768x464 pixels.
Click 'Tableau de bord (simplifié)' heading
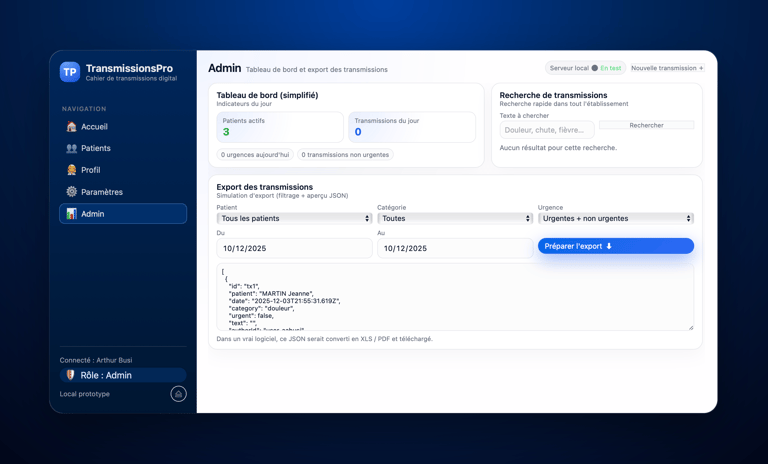click(267, 95)
